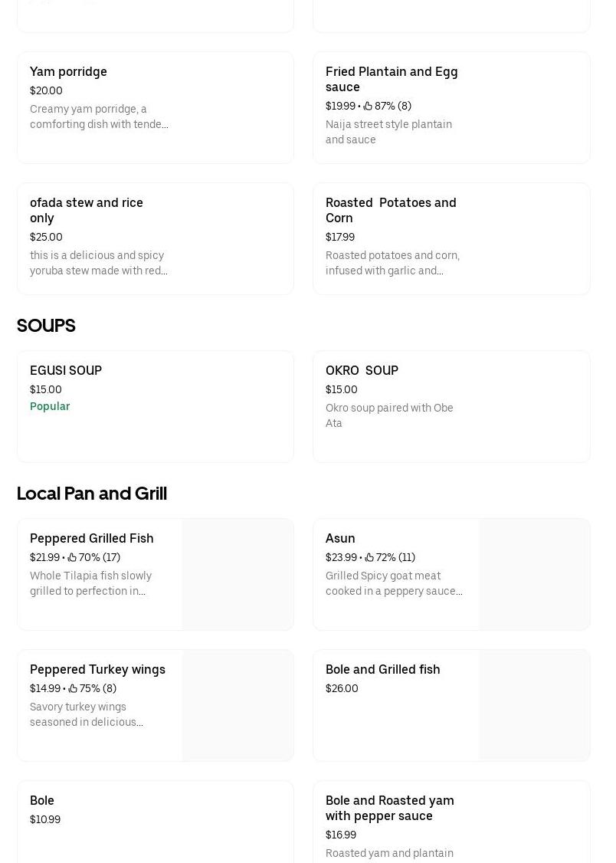The image size is (616, 863).
Task: Click the thumbs-up rating icon for Asun
Action: [369, 557]
